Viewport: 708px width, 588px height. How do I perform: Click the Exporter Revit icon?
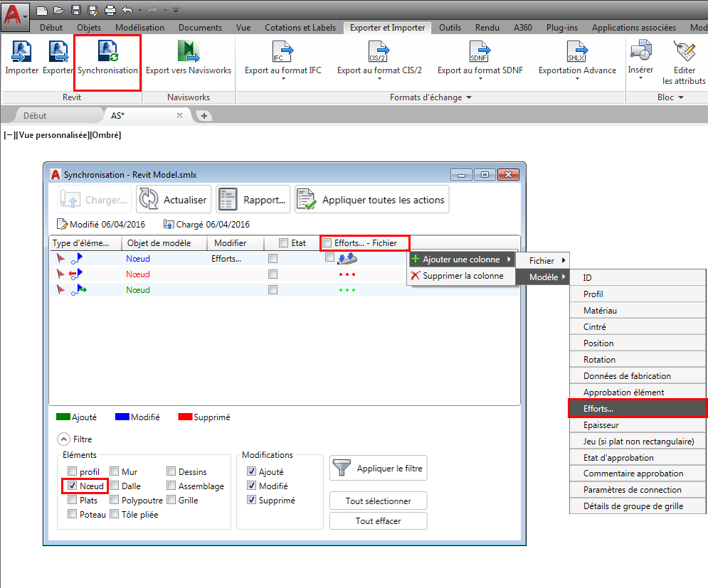click(x=58, y=51)
